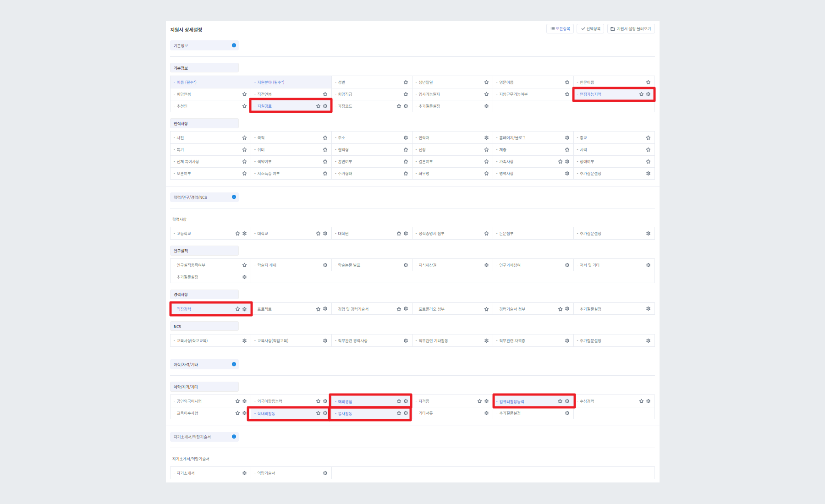Toggle the star next to 영문이름
This screenshot has width=825, height=504.
pyautogui.click(x=567, y=82)
